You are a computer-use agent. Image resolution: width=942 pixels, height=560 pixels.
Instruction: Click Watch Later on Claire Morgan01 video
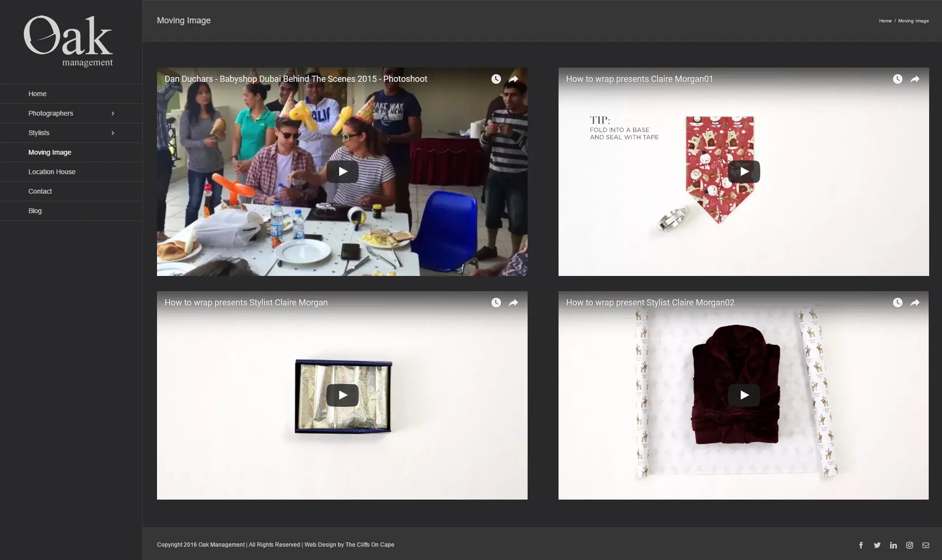897,79
